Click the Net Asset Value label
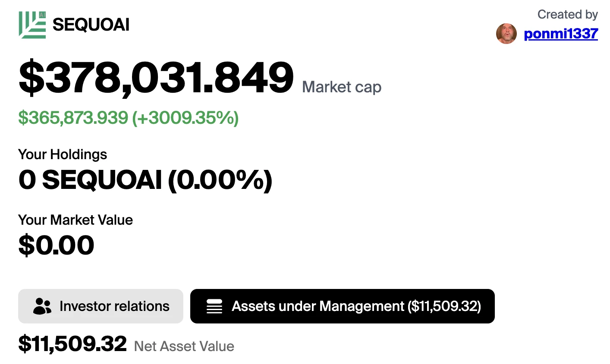This screenshot has height=364, width=610. pos(184,346)
